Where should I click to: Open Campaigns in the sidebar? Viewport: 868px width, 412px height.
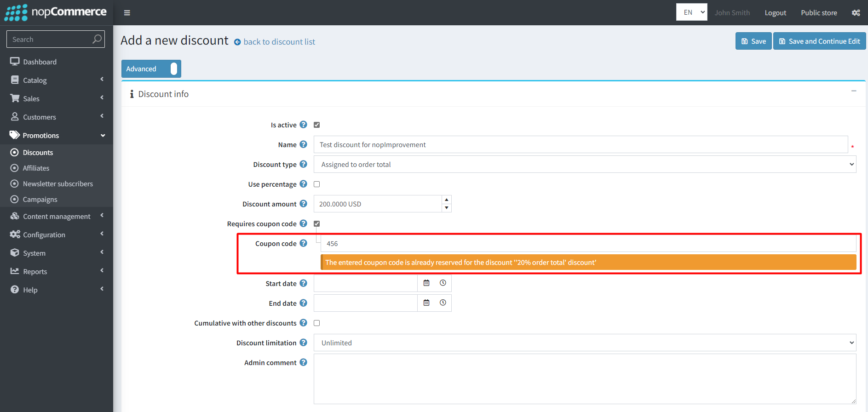57,199
